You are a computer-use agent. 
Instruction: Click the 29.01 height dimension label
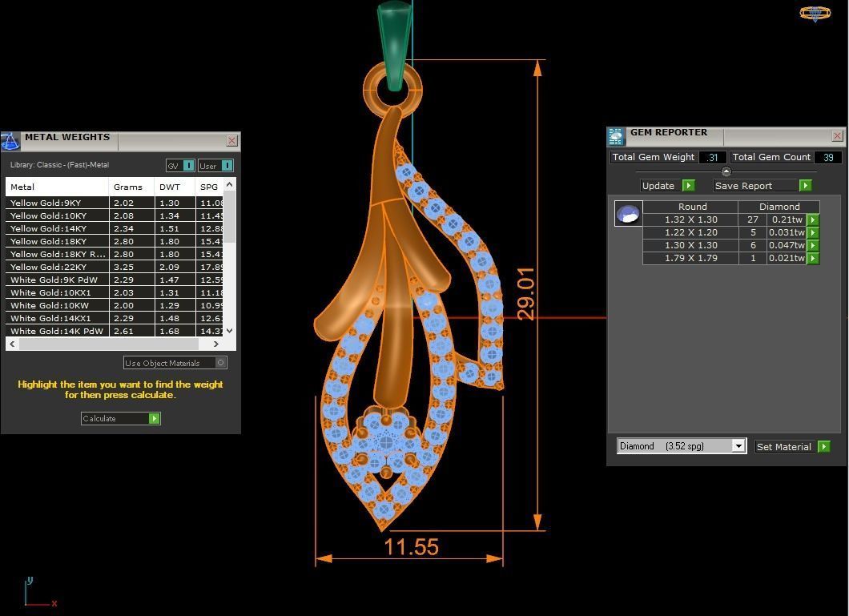(x=525, y=293)
